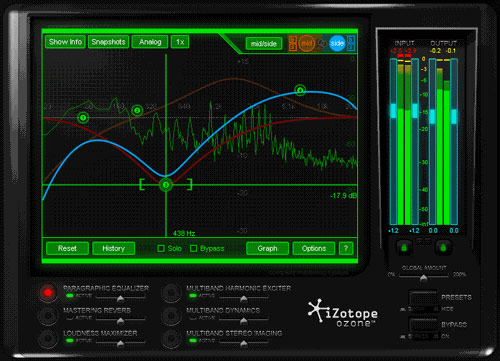The width and height of the screenshot is (500, 361).
Task: Click the selected EQ band node 3
Action: 166,185
